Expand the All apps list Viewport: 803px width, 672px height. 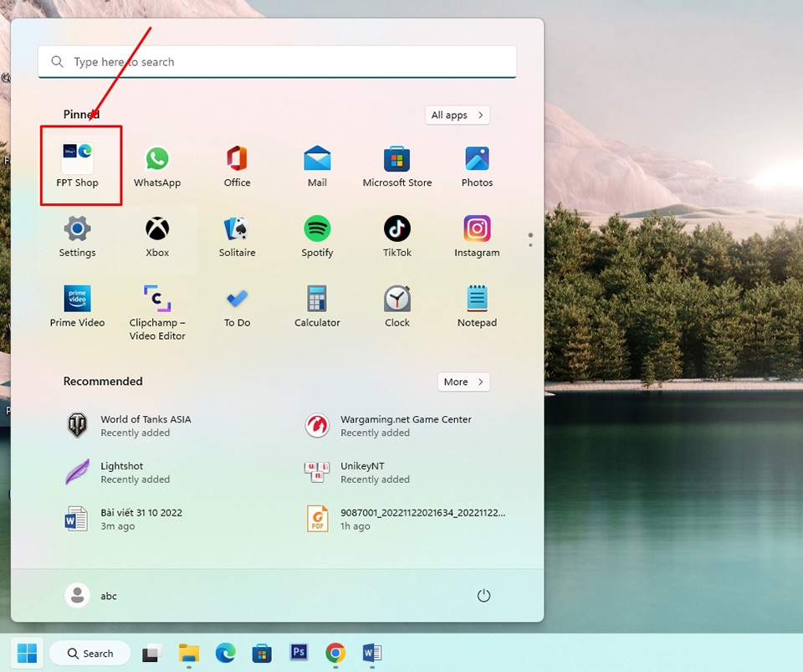point(457,115)
